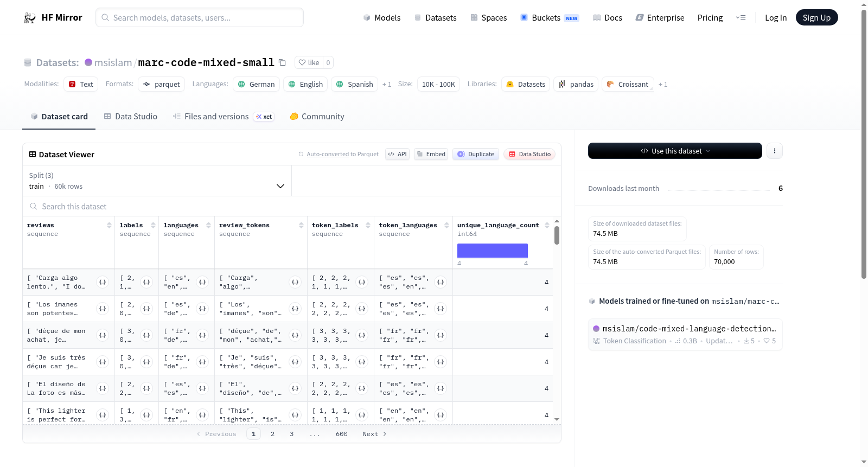This screenshot has width=868, height=467.
Task: Expand review_tokens cell containing "El", "diseño"
Action: (295, 388)
